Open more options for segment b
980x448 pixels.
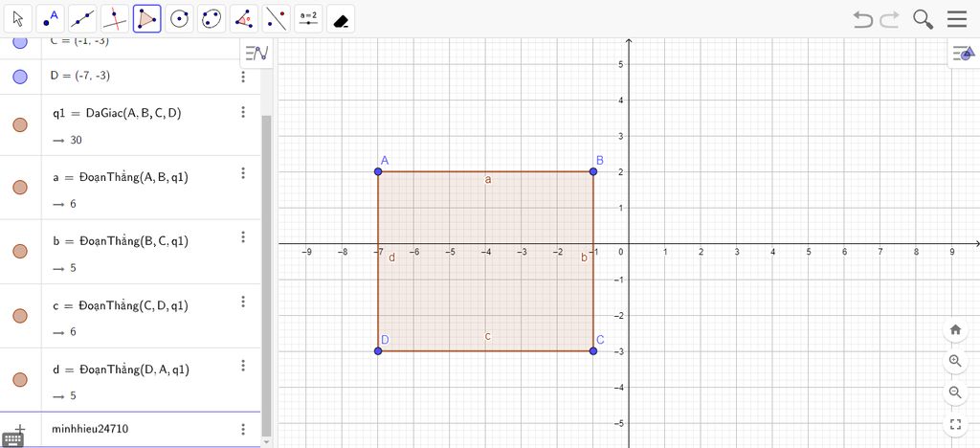click(x=243, y=236)
